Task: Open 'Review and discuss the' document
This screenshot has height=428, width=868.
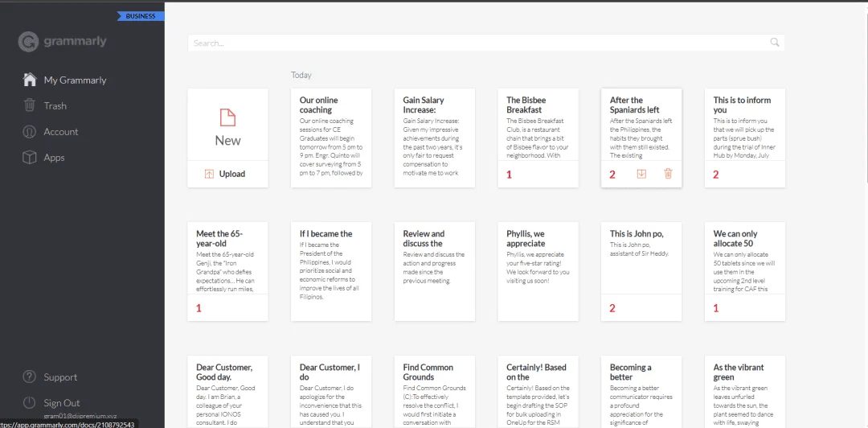Action: coord(435,271)
